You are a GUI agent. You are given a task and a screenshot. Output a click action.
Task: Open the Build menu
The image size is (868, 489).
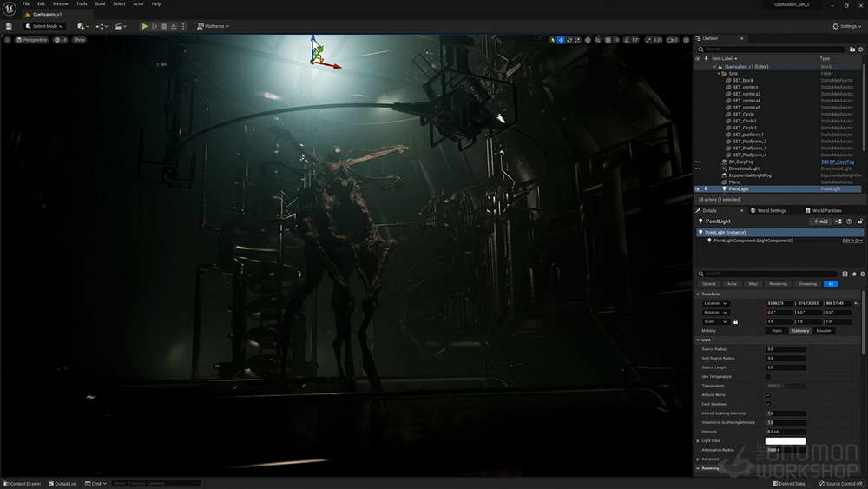point(100,3)
